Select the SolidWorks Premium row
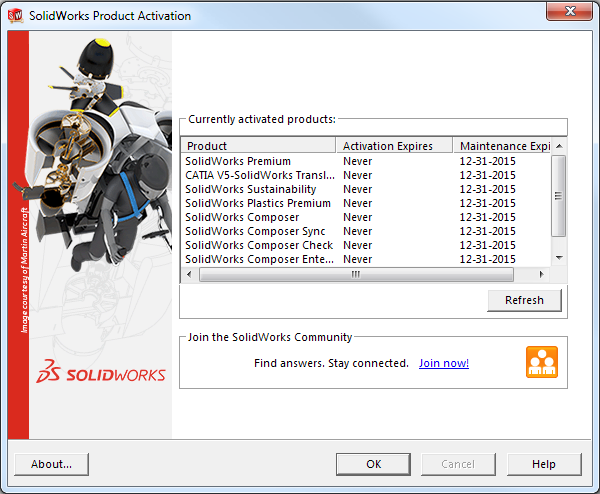 point(366,161)
